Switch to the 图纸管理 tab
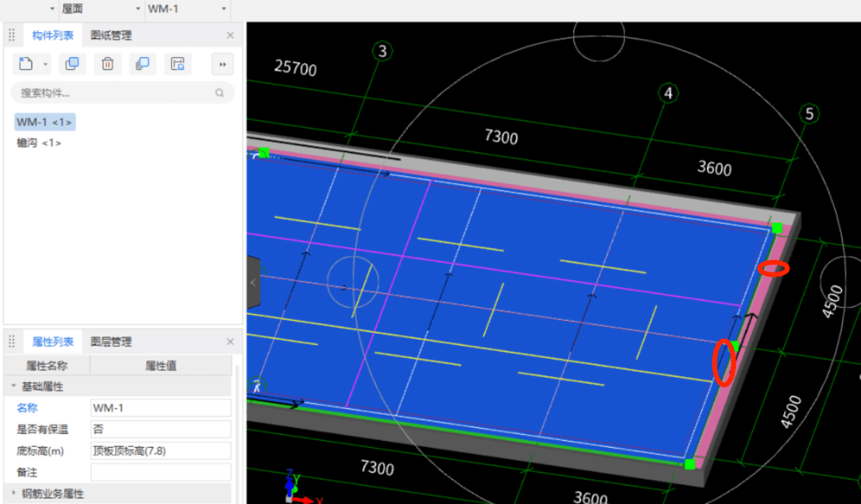 coord(111,35)
